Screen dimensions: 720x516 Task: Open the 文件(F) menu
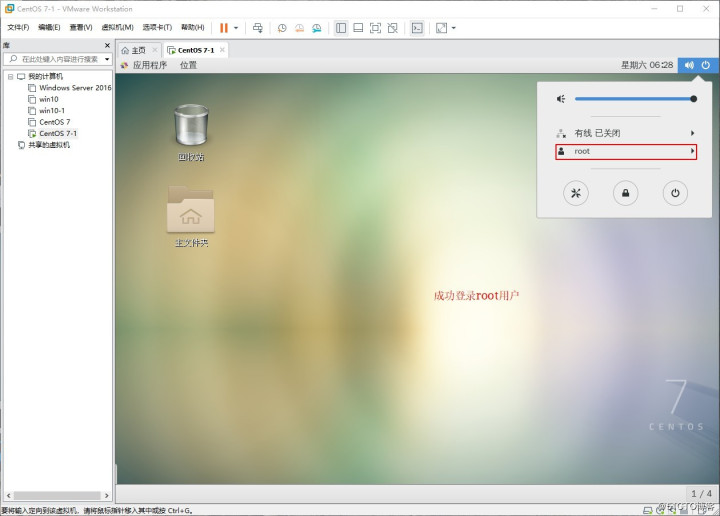pos(18,28)
